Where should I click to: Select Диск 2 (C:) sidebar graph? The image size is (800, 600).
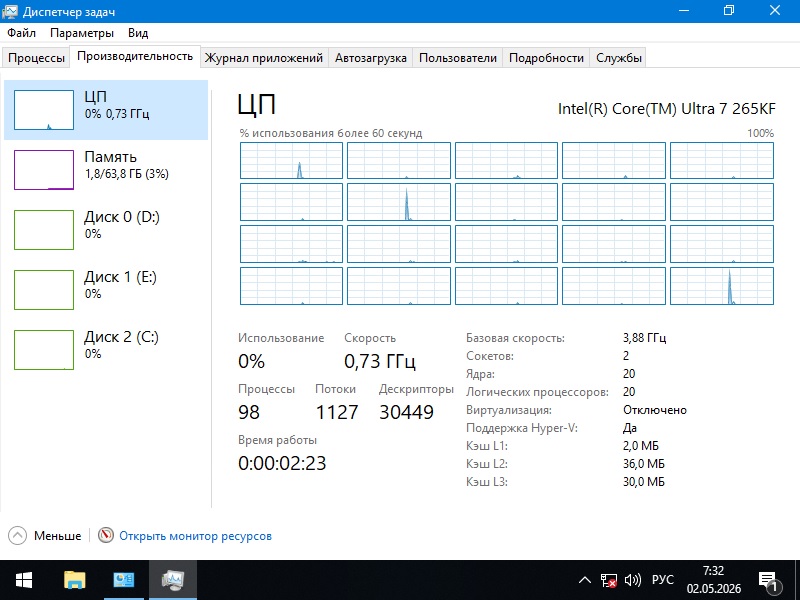44,349
